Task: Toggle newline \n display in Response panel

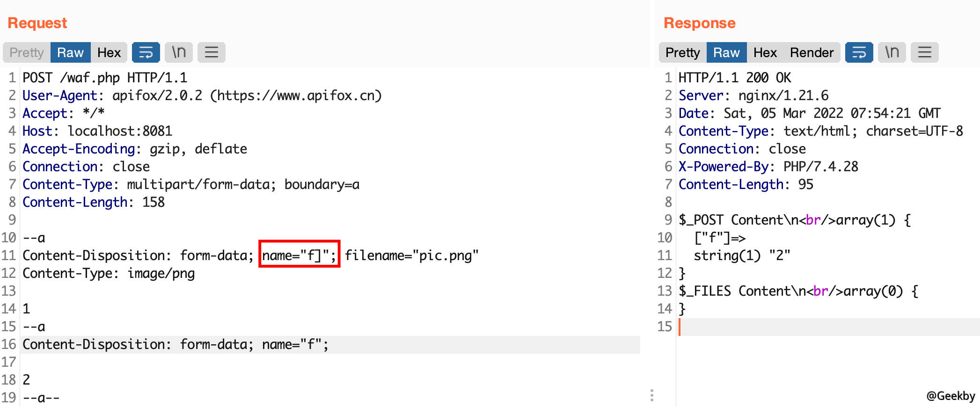Action: pyautogui.click(x=892, y=52)
